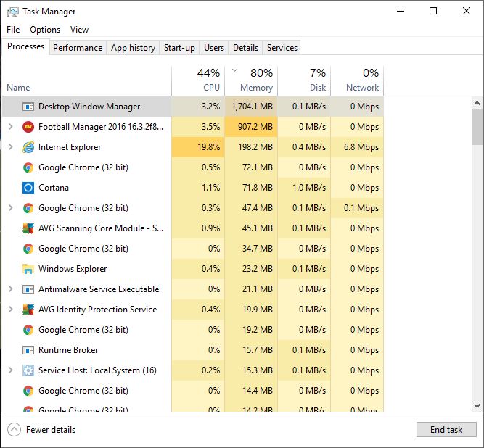Screen dimensions: 484x448
Task: Switch to the Details tab
Action: (x=245, y=48)
